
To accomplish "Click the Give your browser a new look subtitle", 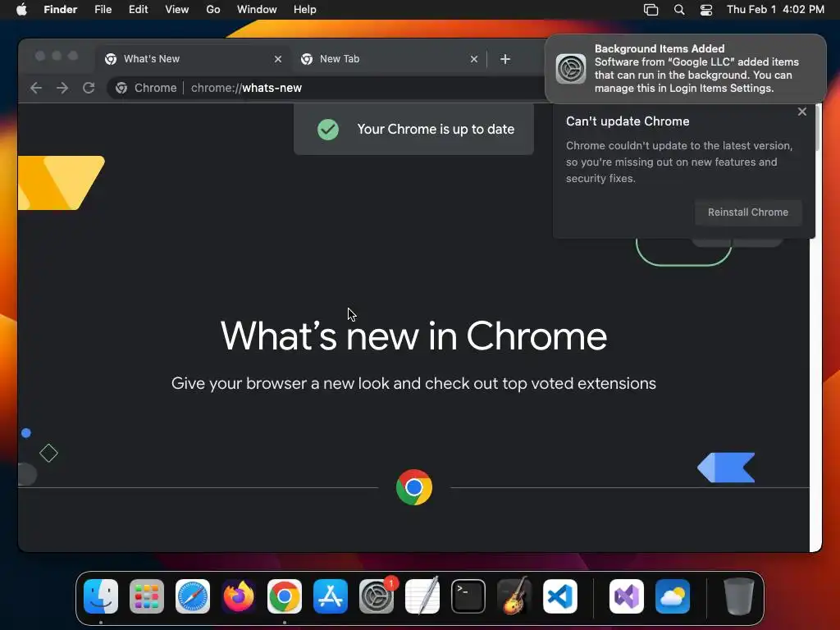I will 413,384.
